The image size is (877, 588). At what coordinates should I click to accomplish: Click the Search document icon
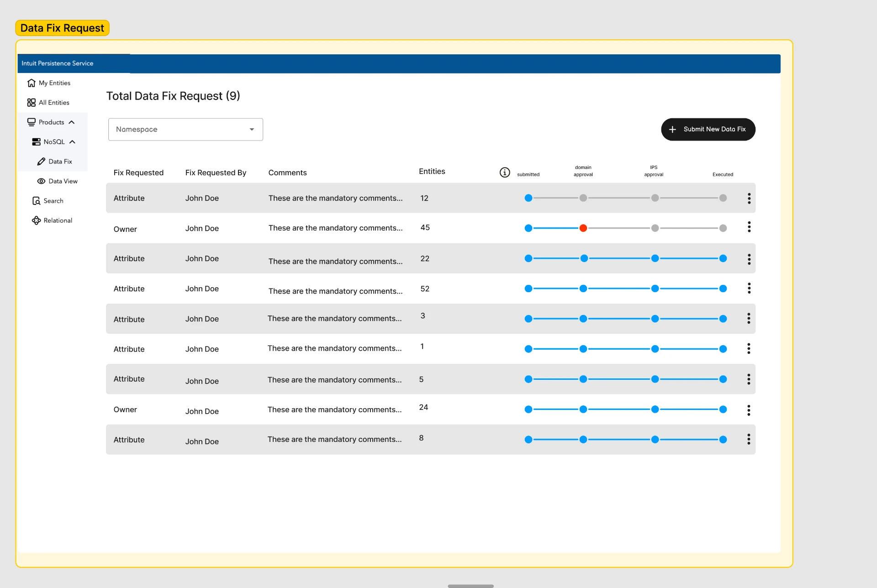[36, 201]
